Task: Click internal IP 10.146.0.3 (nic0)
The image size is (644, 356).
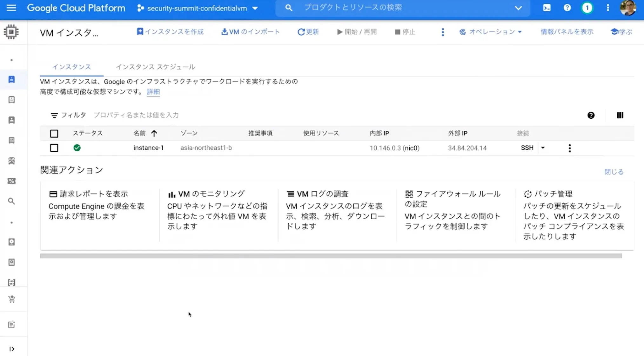Action: tap(394, 148)
